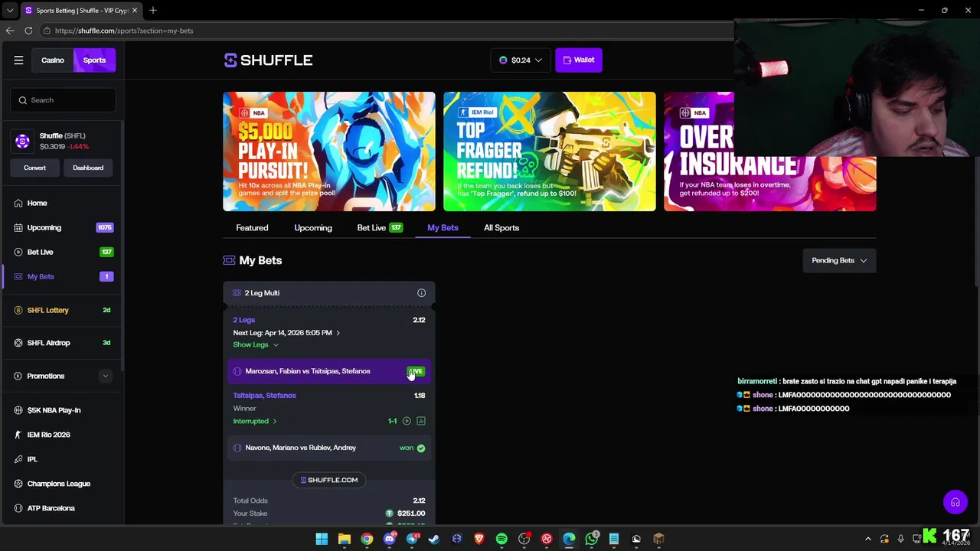Viewport: 980px width, 551px height.
Task: Show hidden system tray icons
Action: coord(867,539)
